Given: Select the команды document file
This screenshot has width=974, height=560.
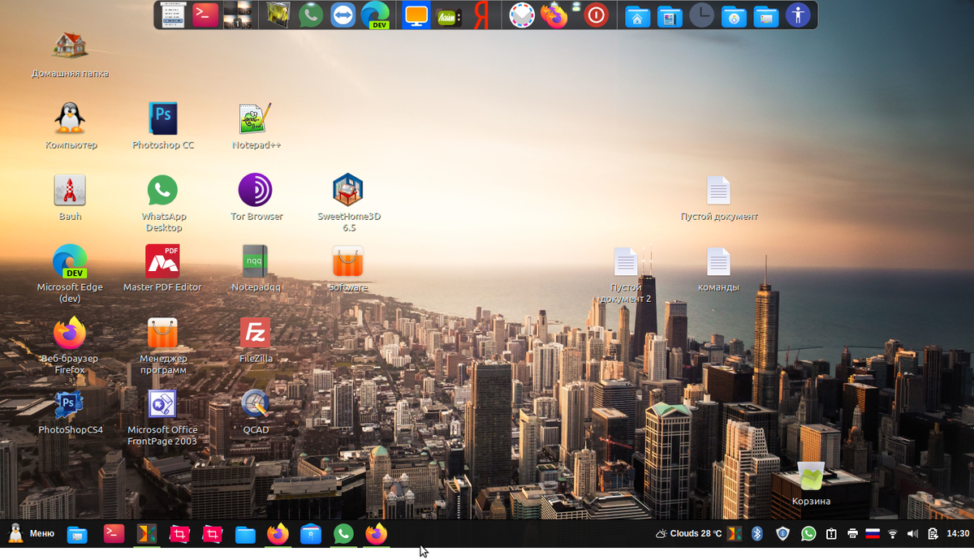Looking at the screenshot, I should 718,261.
